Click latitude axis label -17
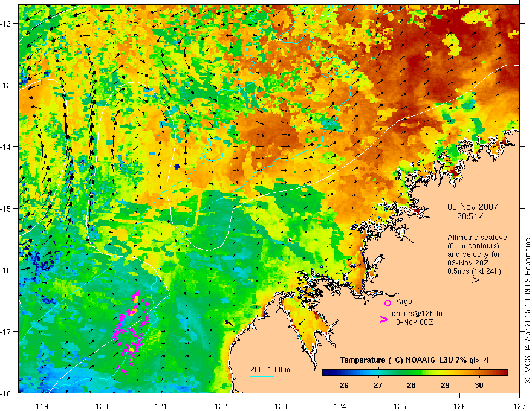Viewport: 532px width, 411px height. tap(7, 331)
